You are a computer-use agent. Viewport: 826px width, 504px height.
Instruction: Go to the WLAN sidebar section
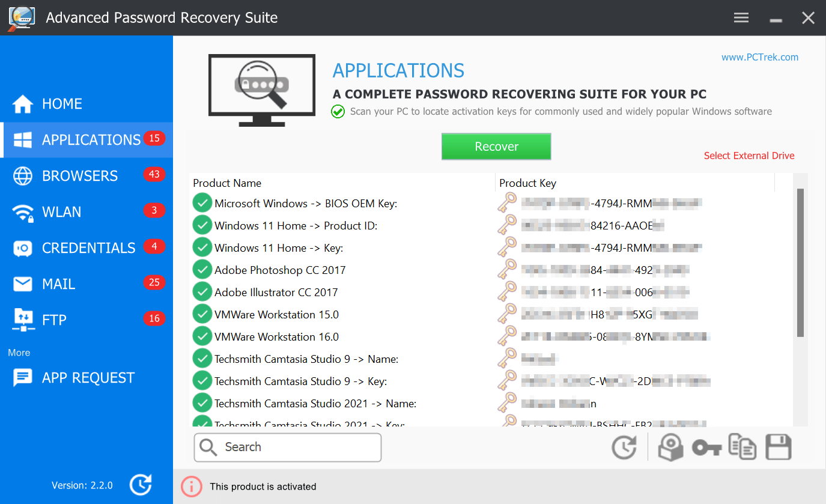pyautogui.click(x=87, y=212)
